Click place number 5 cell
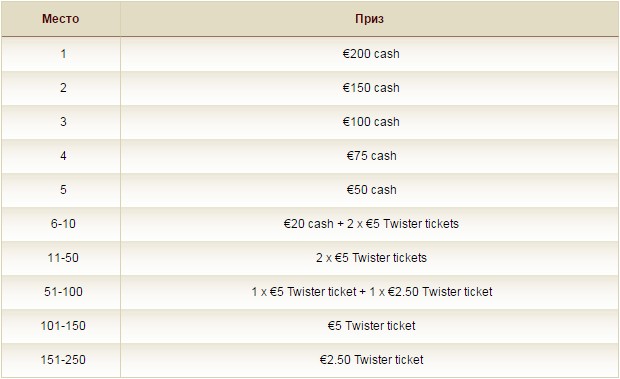This screenshot has width=620, height=379. pos(61,190)
